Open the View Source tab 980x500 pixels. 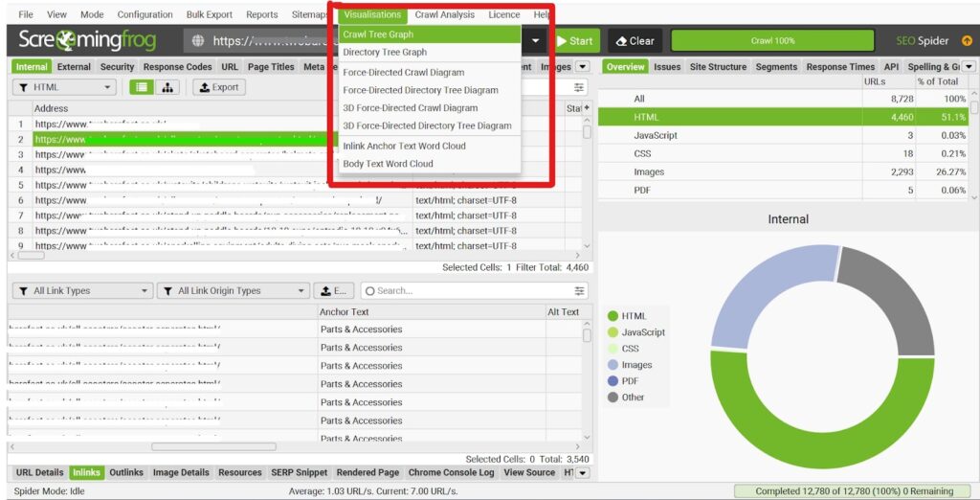[x=529, y=473]
